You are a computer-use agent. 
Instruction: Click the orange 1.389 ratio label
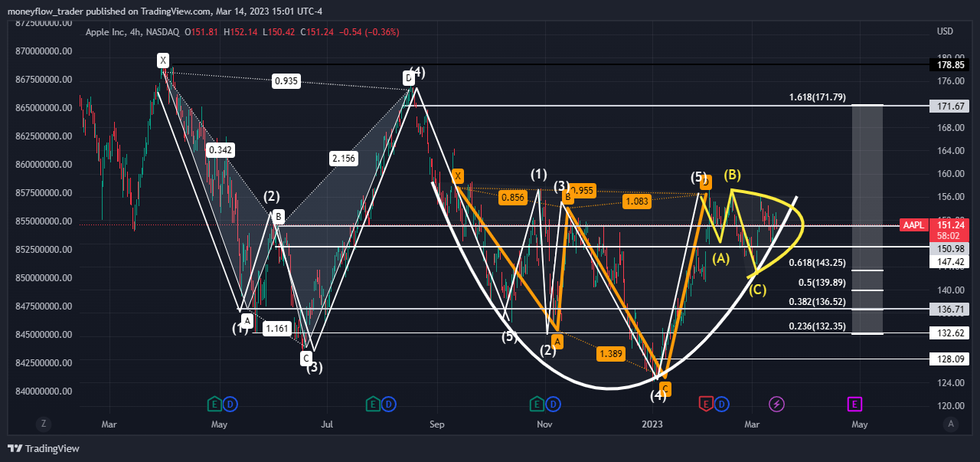[x=610, y=353]
